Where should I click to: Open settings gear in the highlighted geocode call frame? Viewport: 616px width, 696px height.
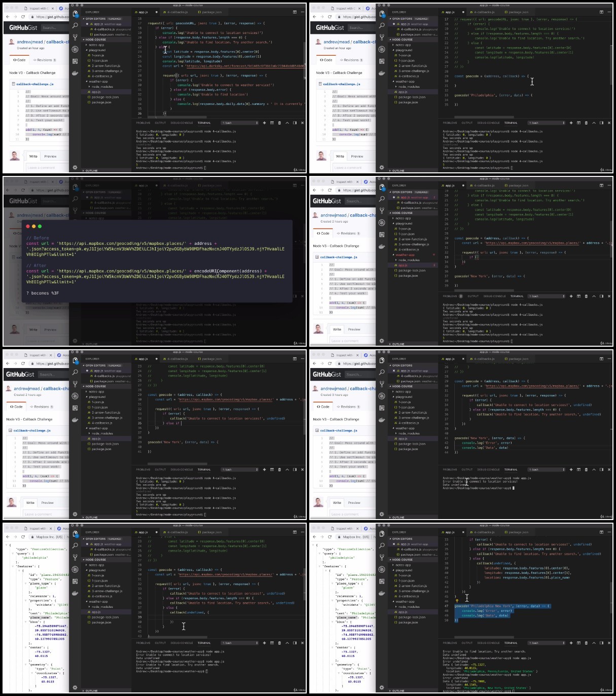(x=382, y=687)
